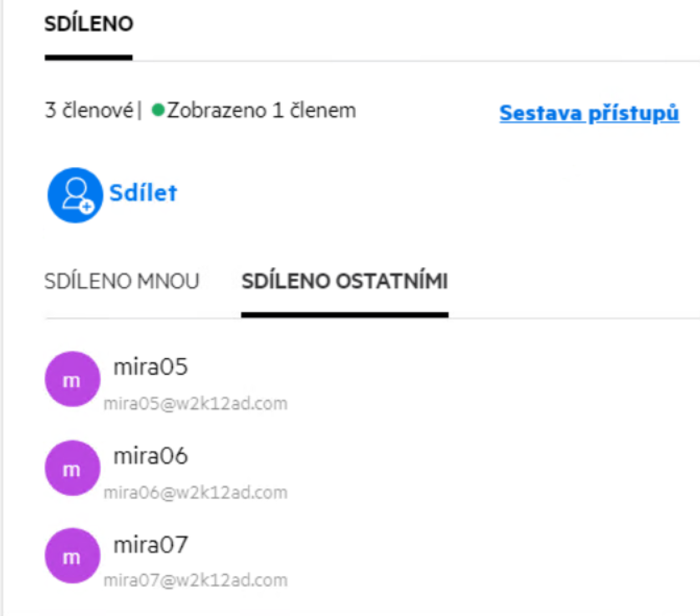Click the mira05 purple avatar
Image resolution: width=700 pixels, height=616 pixels.
point(73,379)
